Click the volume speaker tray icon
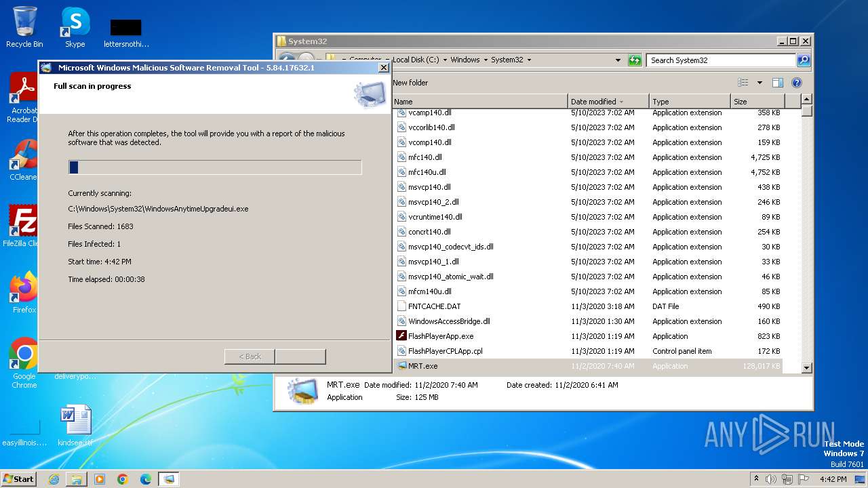 771,479
